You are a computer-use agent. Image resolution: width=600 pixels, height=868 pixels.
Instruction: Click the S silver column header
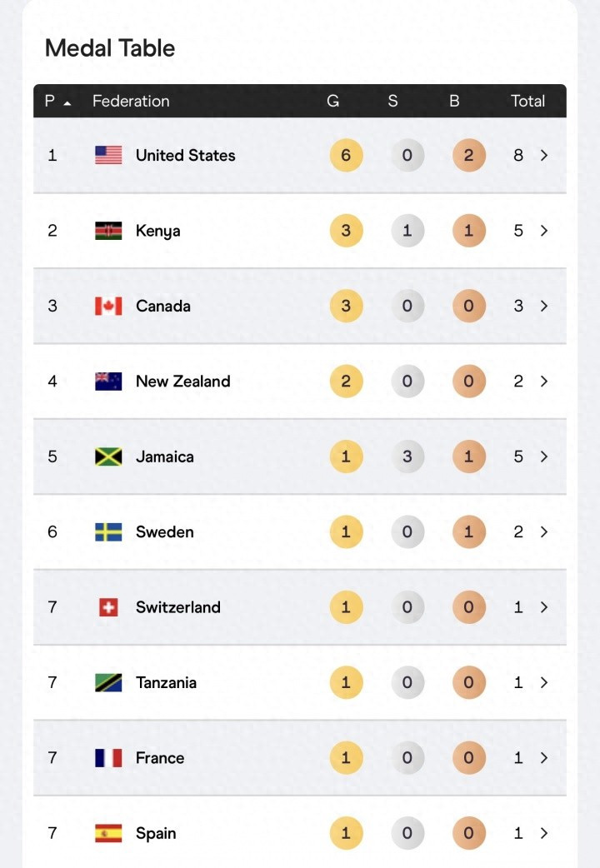392,101
